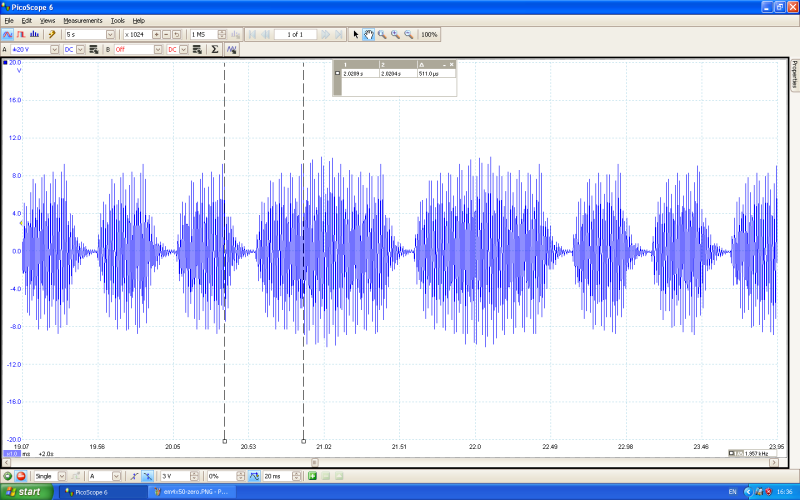The image size is (800, 500).
Task: Go to first waveform buffer
Action: [x=252, y=35]
